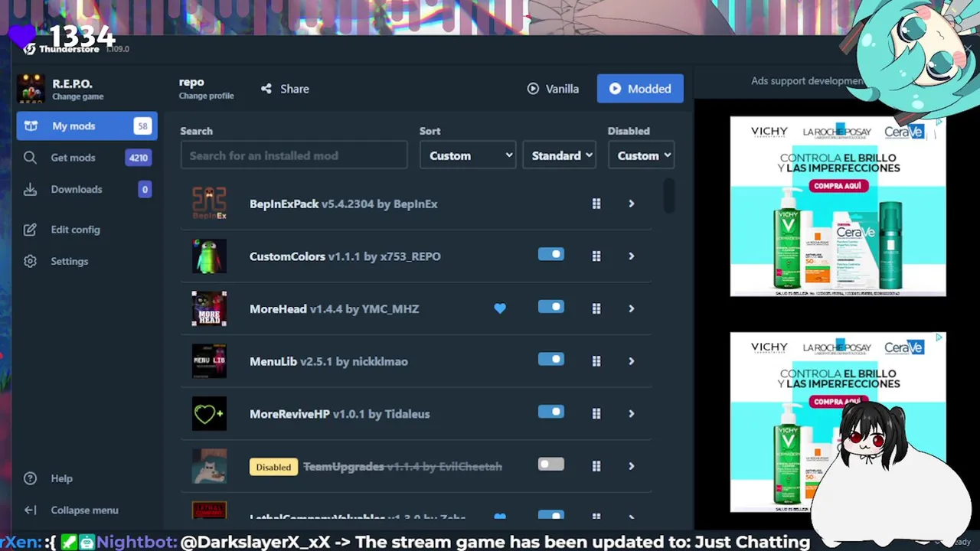
Task: Click the BepInExPack mod icon
Action: pos(209,204)
